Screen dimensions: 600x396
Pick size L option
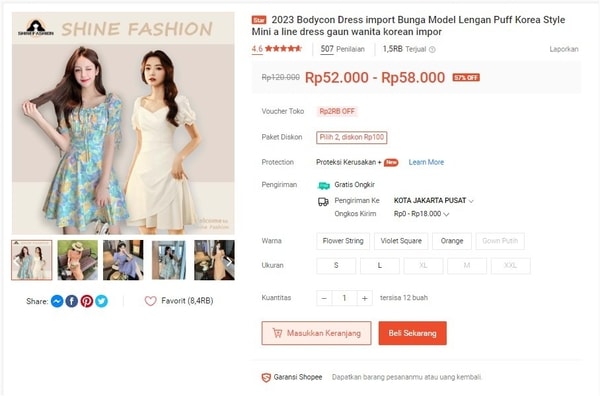(380, 266)
